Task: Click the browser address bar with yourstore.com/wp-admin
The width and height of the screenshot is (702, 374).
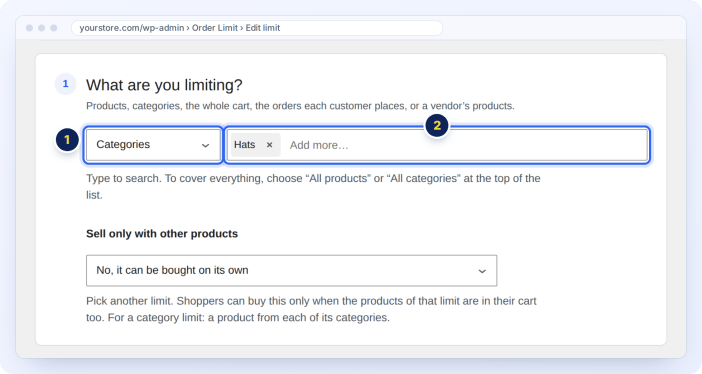Action: point(257,28)
